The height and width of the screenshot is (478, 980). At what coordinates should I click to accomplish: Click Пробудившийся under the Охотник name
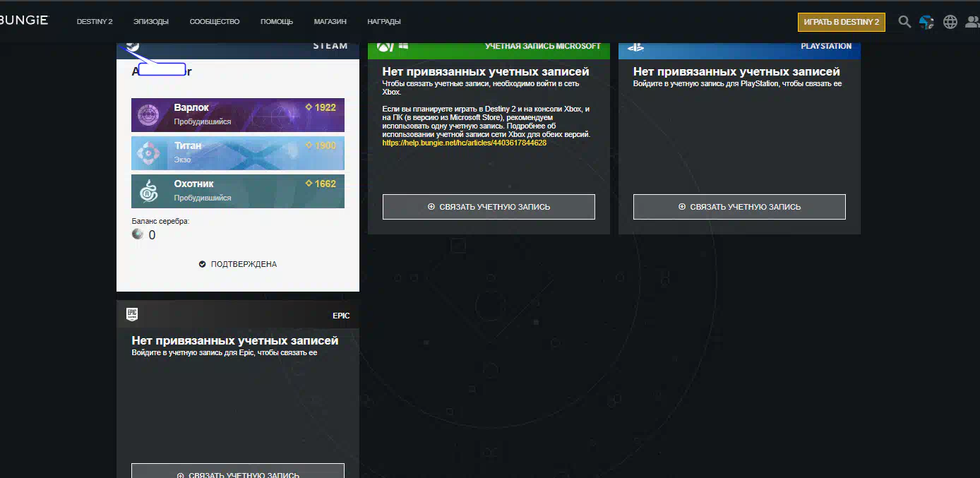[203, 198]
